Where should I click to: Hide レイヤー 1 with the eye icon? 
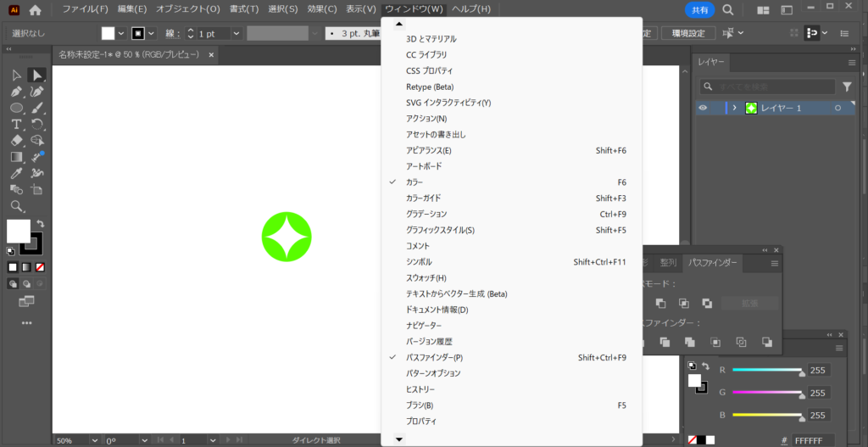703,108
